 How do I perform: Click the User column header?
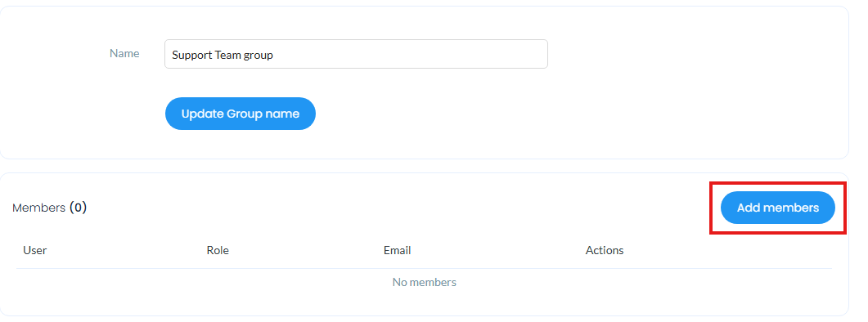[x=35, y=250]
